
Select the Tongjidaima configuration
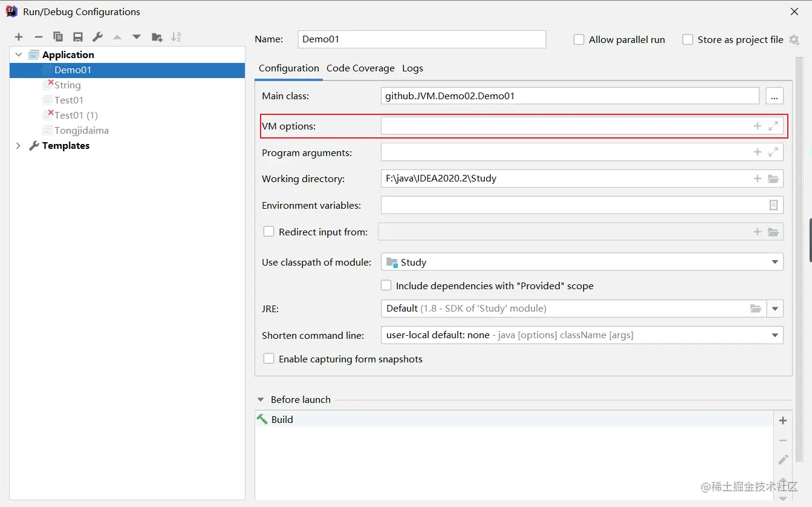(x=127, y=131)
